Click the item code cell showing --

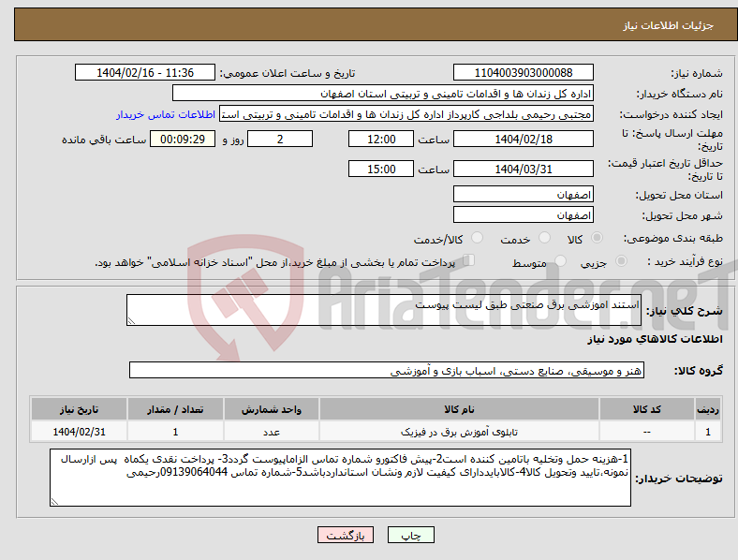[647, 432]
